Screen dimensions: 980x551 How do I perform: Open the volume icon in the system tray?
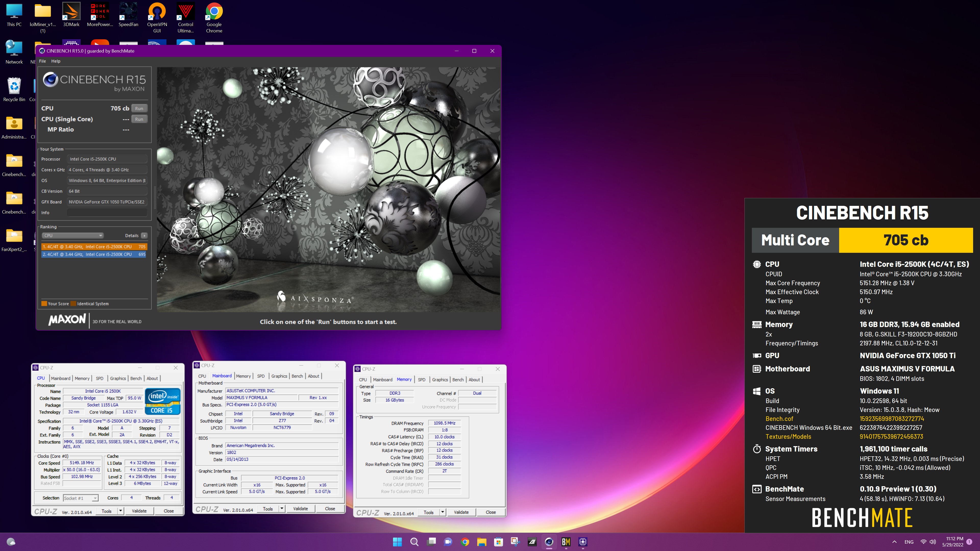pos(933,542)
